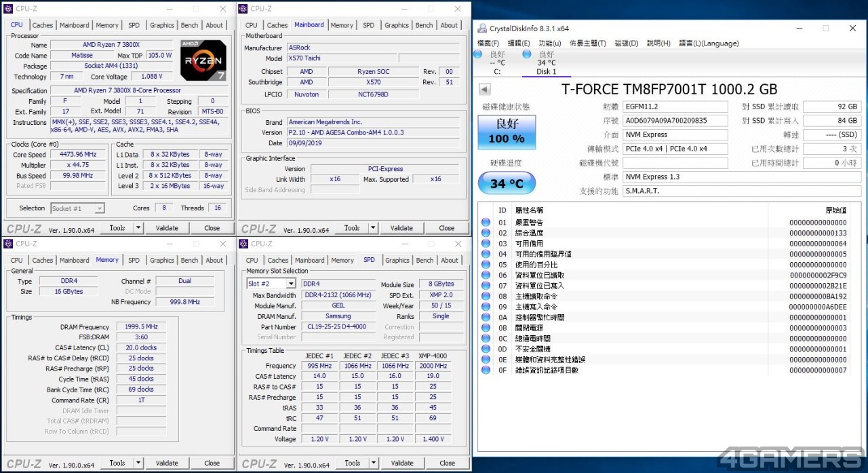The image size is (868, 473).
Task: Open Bench tab in the CPU-tab CPU-Z window
Action: 189,25
